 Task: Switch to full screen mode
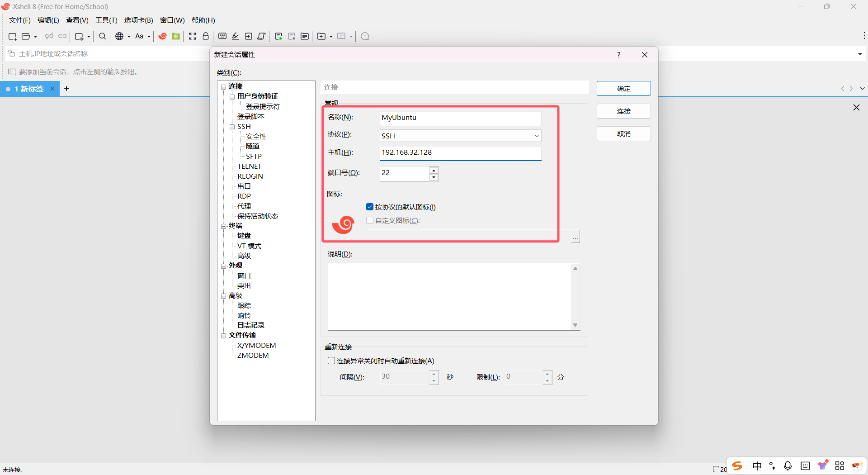click(x=193, y=36)
